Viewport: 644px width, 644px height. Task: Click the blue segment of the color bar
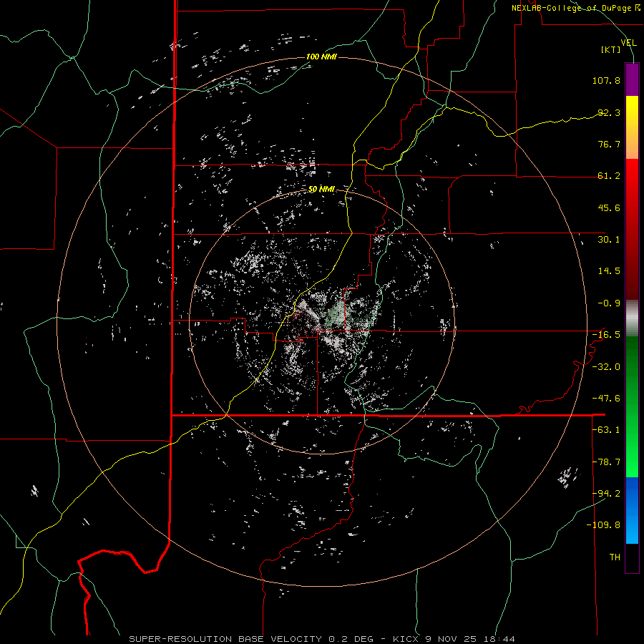pos(632,510)
